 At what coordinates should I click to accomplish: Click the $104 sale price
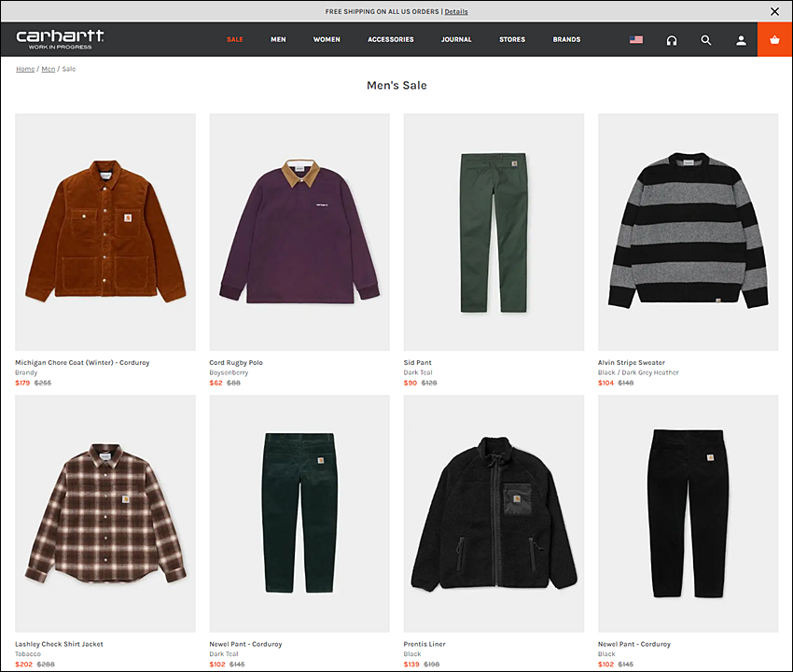point(605,383)
